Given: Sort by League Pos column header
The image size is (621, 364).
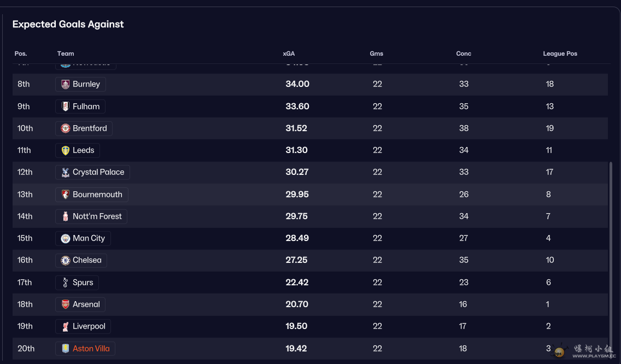Looking at the screenshot, I should 560,54.
